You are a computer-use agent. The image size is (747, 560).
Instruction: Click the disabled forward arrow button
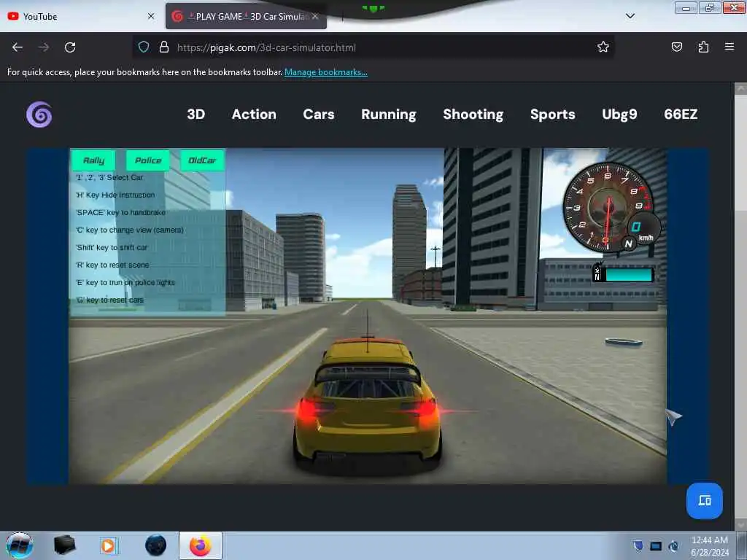coord(43,47)
